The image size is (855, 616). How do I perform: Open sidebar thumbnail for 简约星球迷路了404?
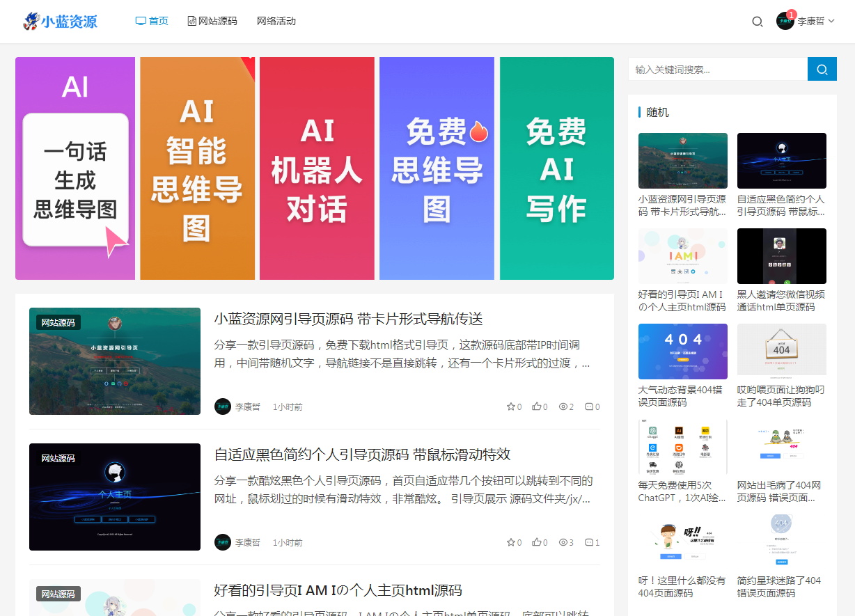782,542
